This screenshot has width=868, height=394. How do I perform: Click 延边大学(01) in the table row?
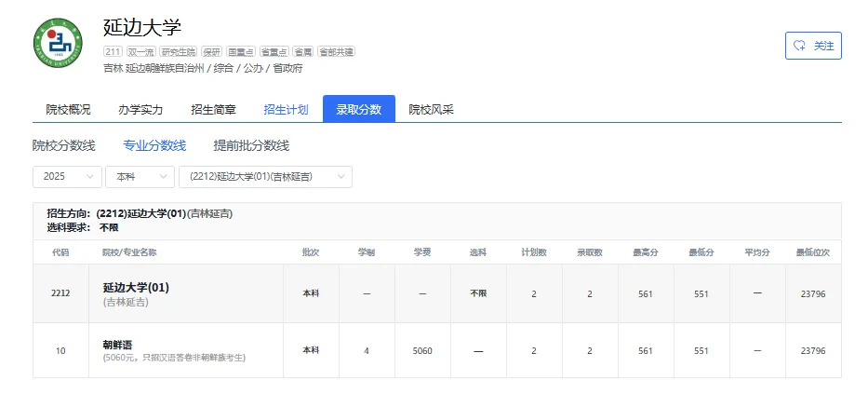pos(136,288)
